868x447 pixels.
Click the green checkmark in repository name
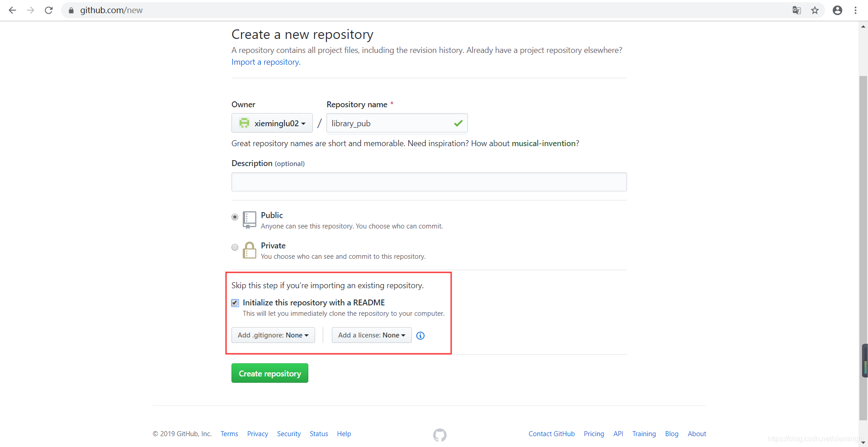[458, 123]
